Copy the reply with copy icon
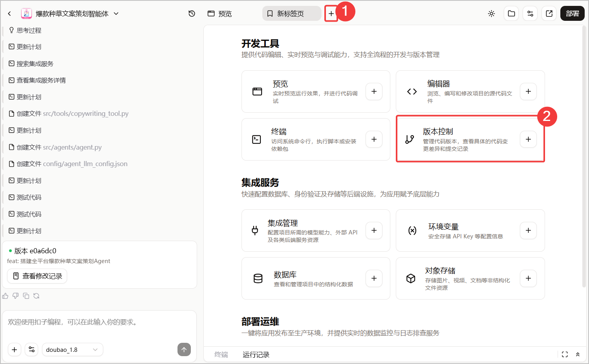Viewport: 589px width, 364px height. coord(26,296)
